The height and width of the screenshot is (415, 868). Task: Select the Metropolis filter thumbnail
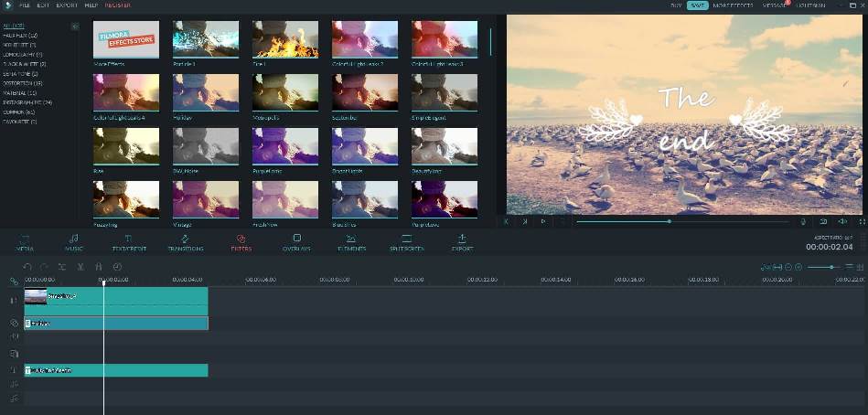(x=285, y=93)
